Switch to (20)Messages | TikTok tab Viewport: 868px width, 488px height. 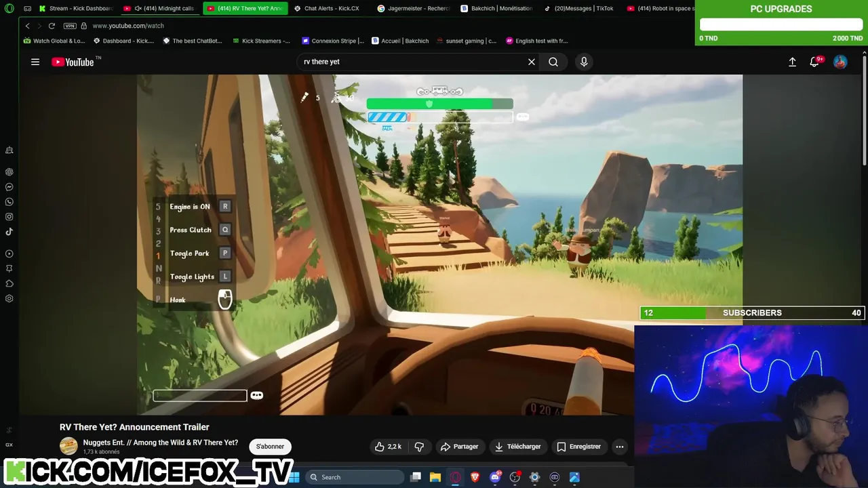coord(580,8)
